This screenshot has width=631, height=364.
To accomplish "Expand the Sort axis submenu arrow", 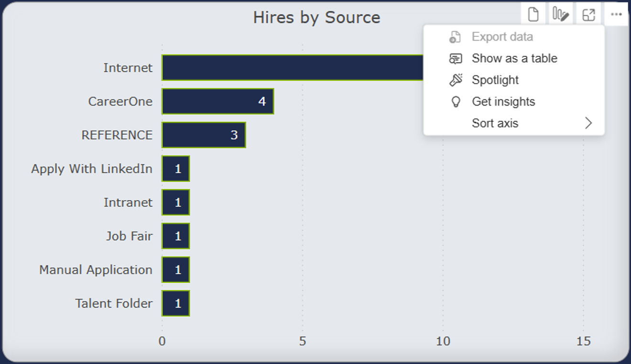I will click(588, 123).
